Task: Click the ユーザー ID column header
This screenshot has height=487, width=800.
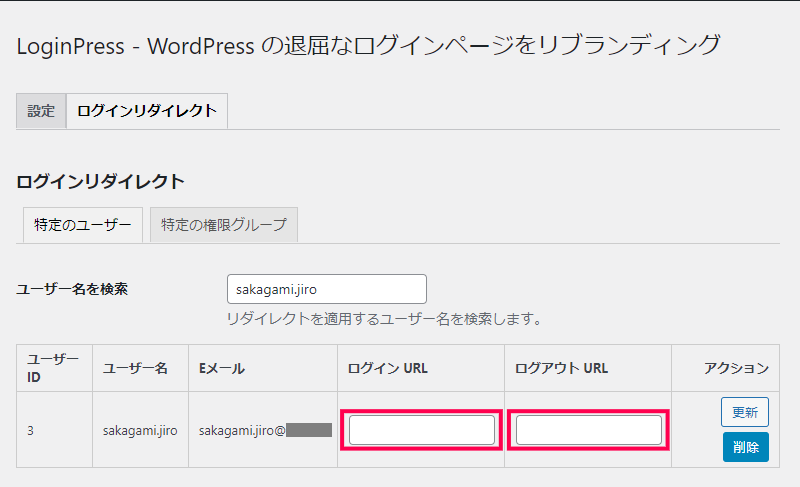Action: [53, 368]
